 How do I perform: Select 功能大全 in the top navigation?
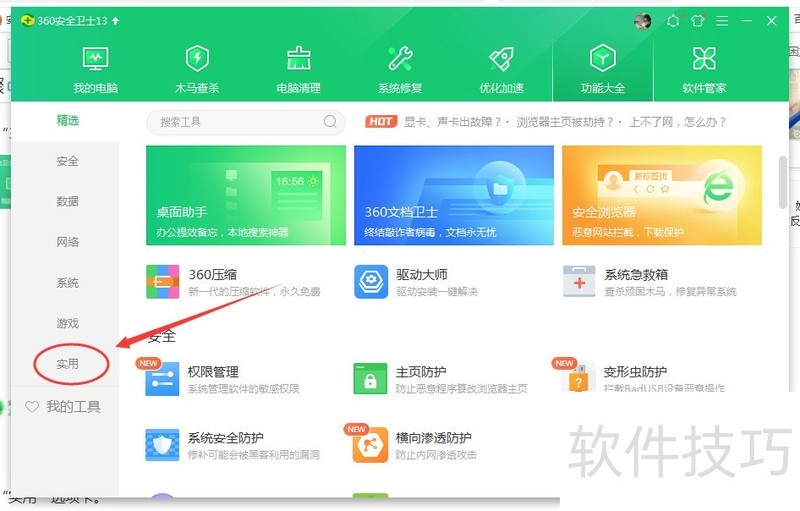click(603, 70)
